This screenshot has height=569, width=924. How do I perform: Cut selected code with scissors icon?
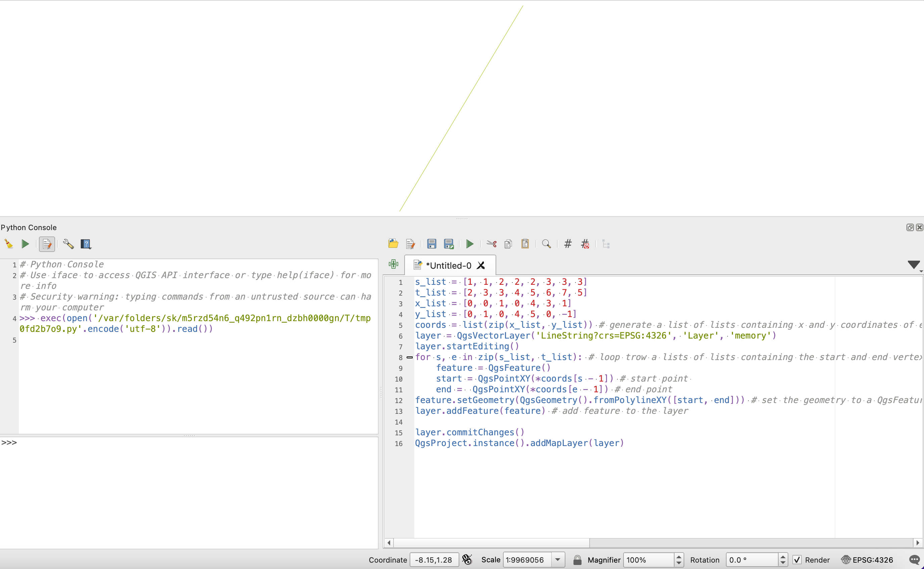[x=491, y=244]
